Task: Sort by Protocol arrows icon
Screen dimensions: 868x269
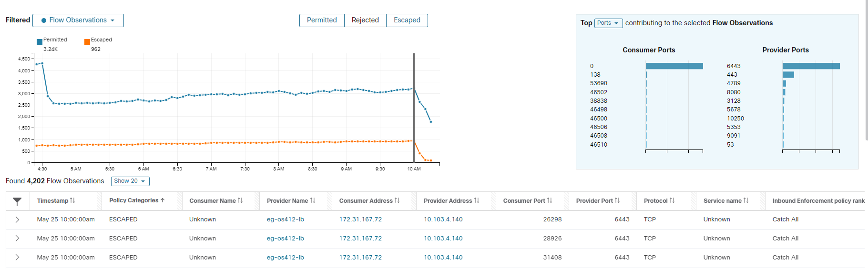Action: pos(672,200)
